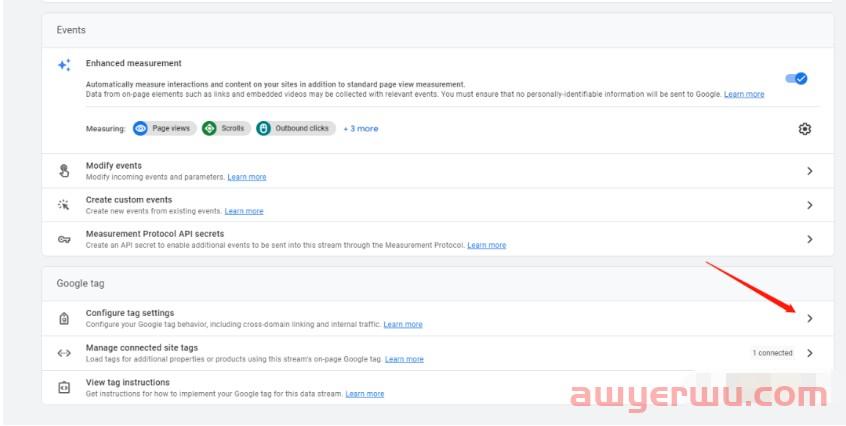Screen dimensions: 846x426
Task: Open Learn more link under View tag instructions
Action: pyautogui.click(x=364, y=394)
